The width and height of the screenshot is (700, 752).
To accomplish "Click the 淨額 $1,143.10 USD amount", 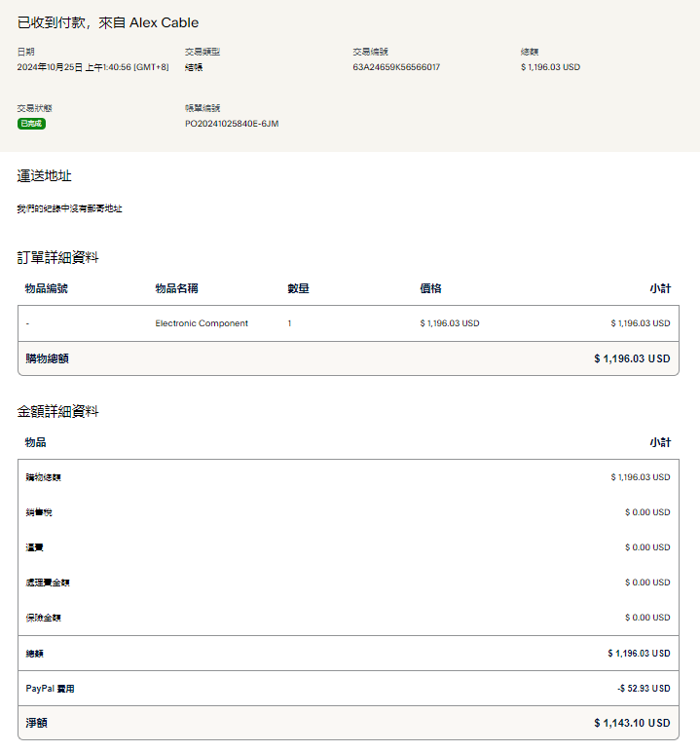I will 632,723.
